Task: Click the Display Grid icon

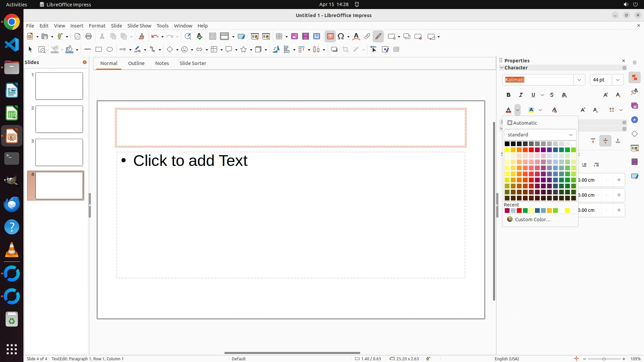Action: [212, 37]
